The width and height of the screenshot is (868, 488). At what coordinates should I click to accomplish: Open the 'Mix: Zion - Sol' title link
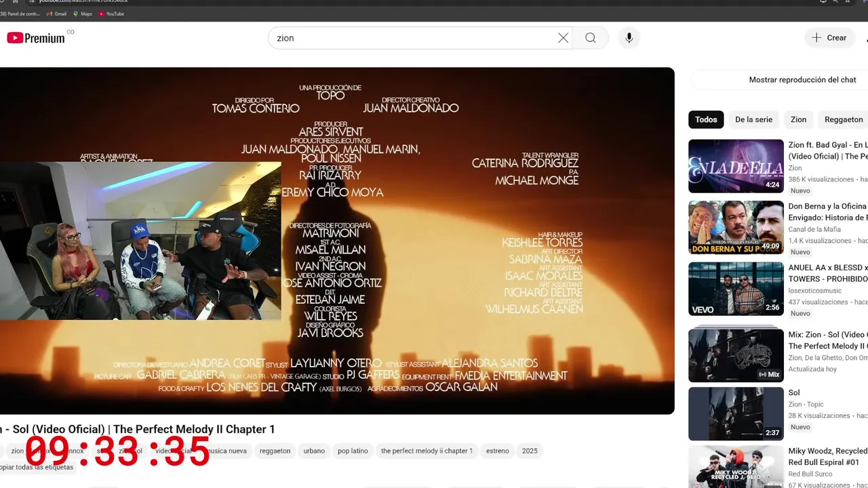828,340
